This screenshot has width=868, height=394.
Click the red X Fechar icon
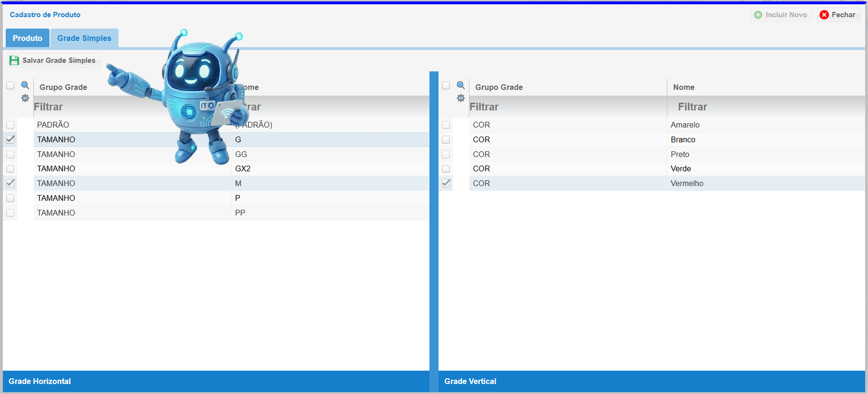pyautogui.click(x=824, y=15)
